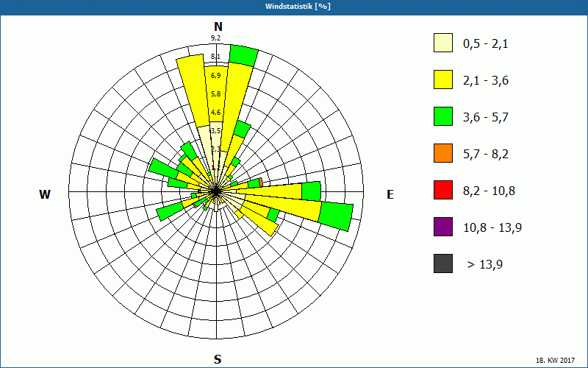Click the green tip of the north-northeast wind bar
The width and height of the screenshot is (588, 368).
pos(244,56)
